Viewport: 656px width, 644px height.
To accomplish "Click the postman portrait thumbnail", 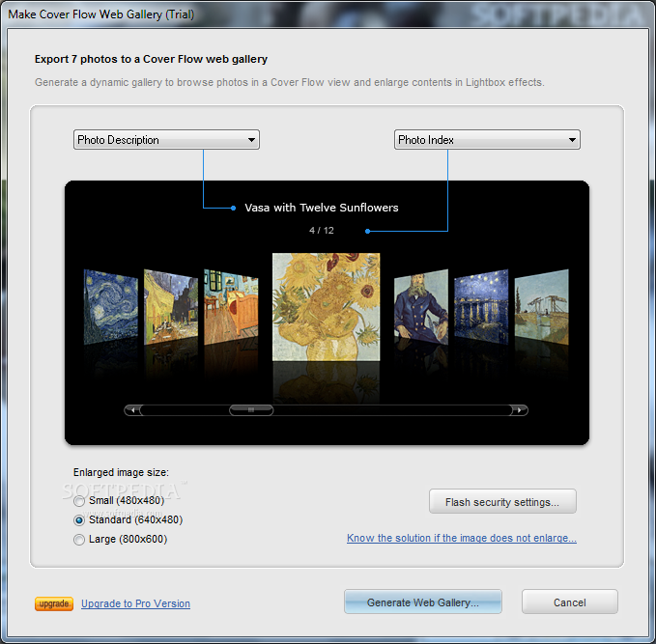I will 421,307.
